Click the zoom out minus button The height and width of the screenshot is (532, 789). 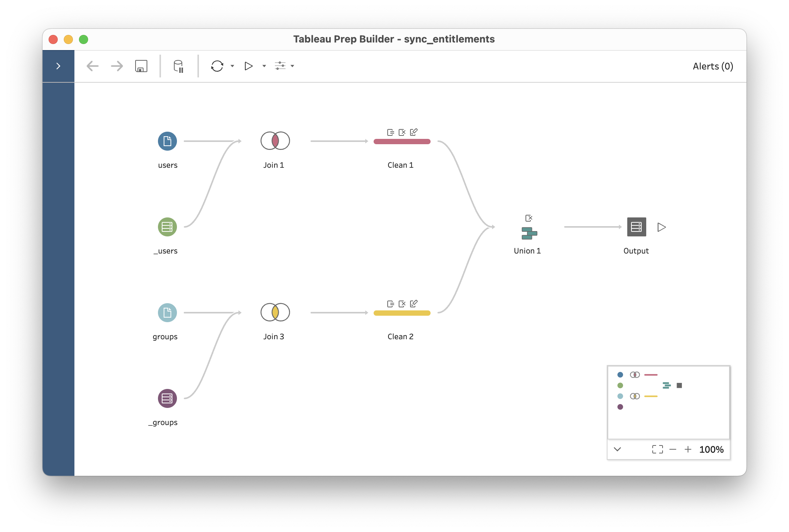tap(673, 449)
